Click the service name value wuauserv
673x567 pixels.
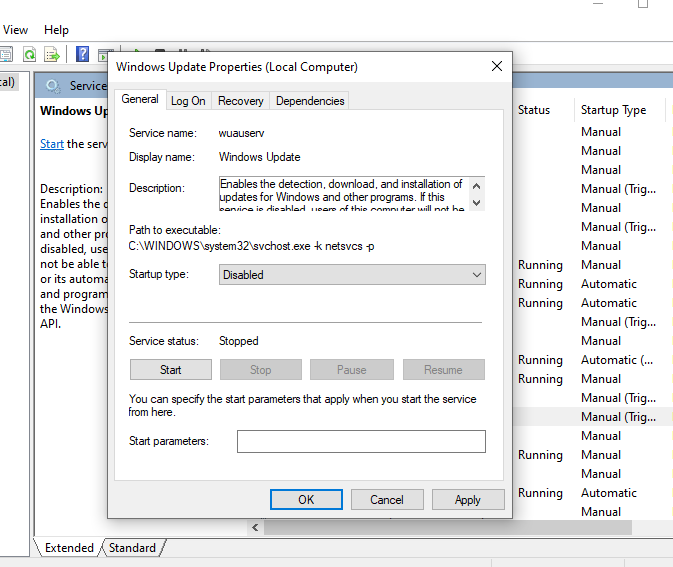click(x=241, y=133)
